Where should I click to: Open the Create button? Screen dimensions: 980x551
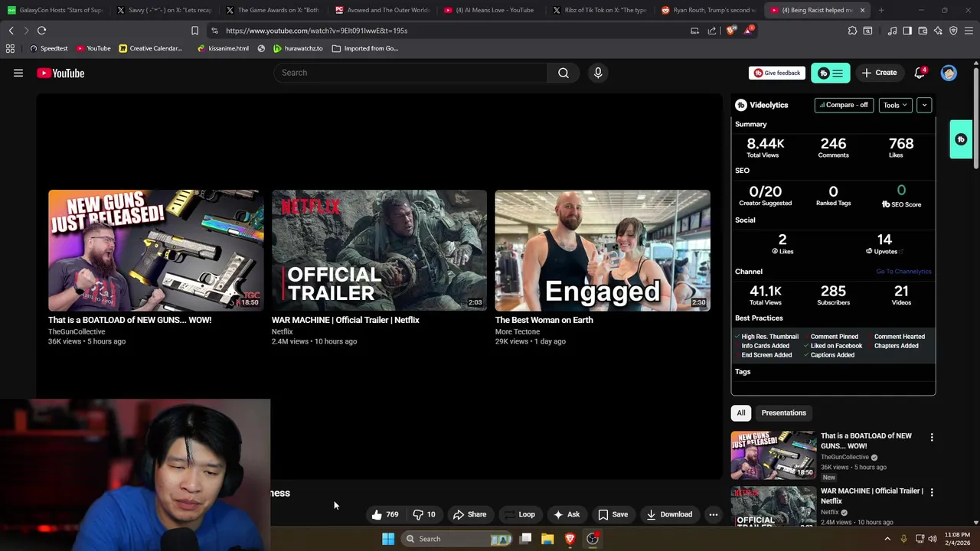coord(879,73)
